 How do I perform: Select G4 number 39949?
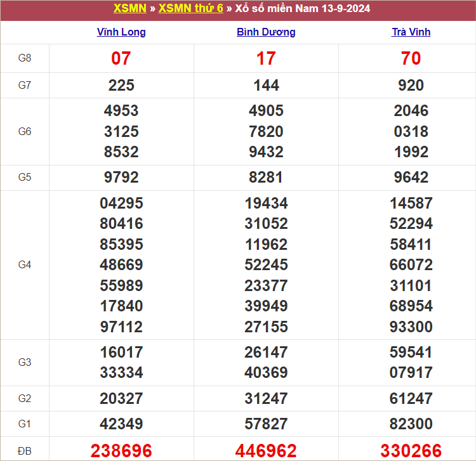click(x=266, y=306)
